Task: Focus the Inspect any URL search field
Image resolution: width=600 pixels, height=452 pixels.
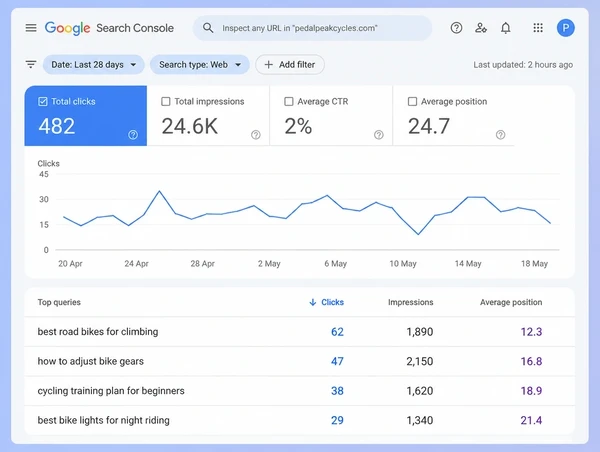Action: [x=312, y=28]
